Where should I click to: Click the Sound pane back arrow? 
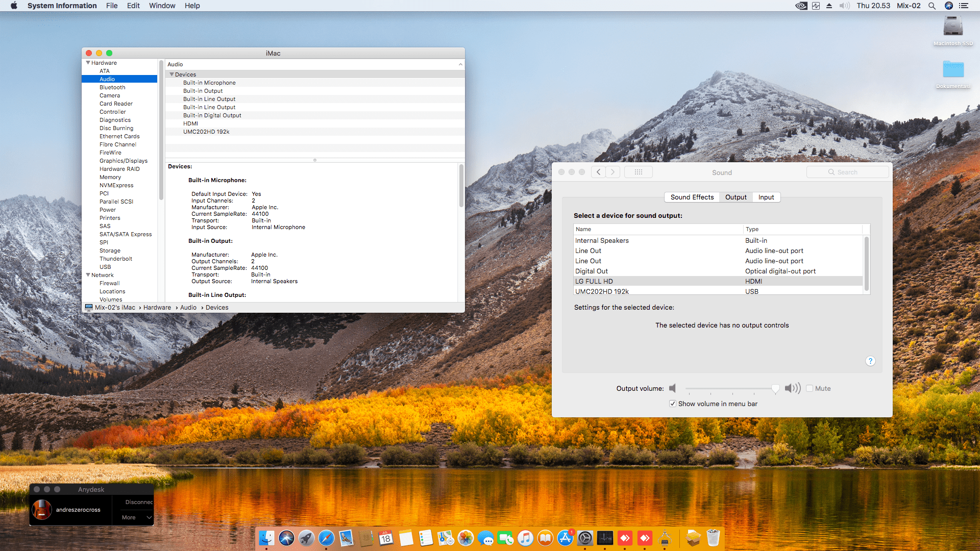tap(599, 172)
